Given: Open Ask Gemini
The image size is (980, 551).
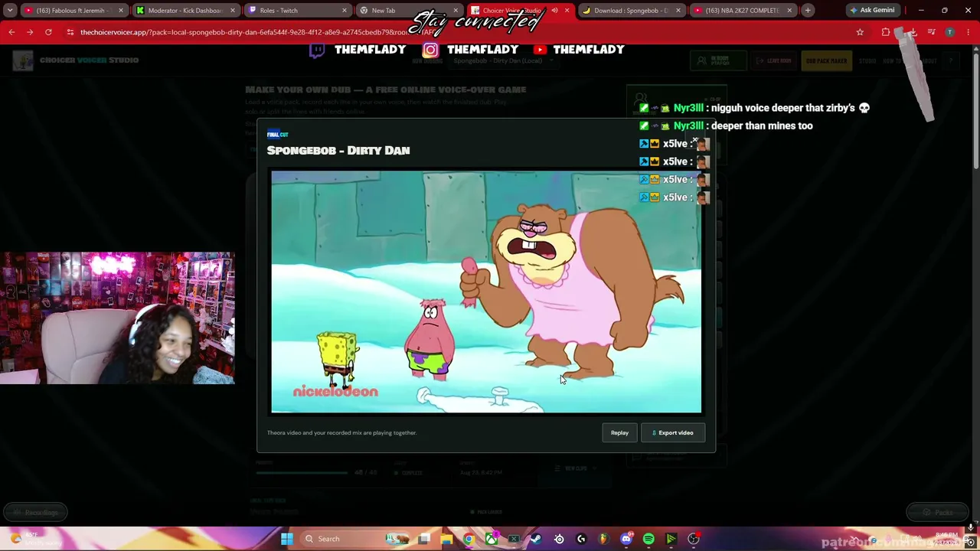Looking at the screenshot, I should (872, 11).
